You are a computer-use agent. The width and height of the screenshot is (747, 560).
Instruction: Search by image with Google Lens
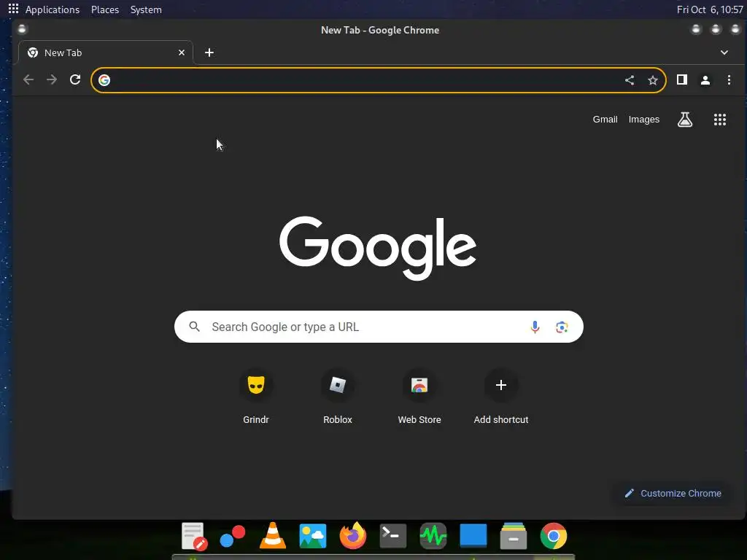pos(562,327)
